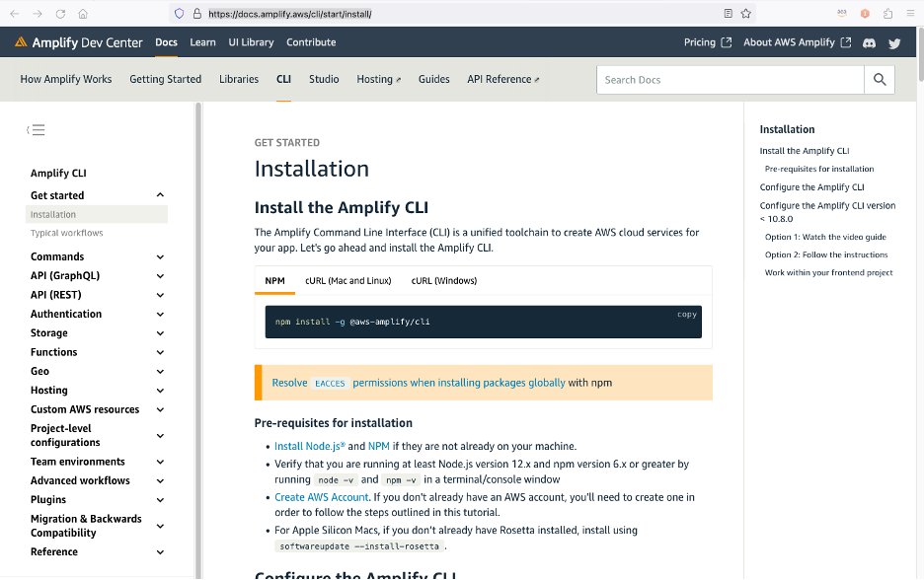The height and width of the screenshot is (580, 924).
Task: Click the browser home icon
Action: [x=84, y=14]
